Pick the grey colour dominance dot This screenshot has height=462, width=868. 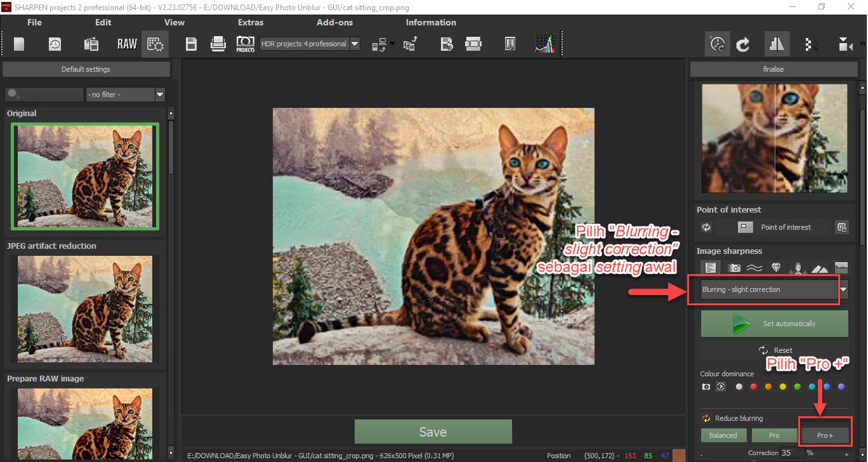coord(739,386)
